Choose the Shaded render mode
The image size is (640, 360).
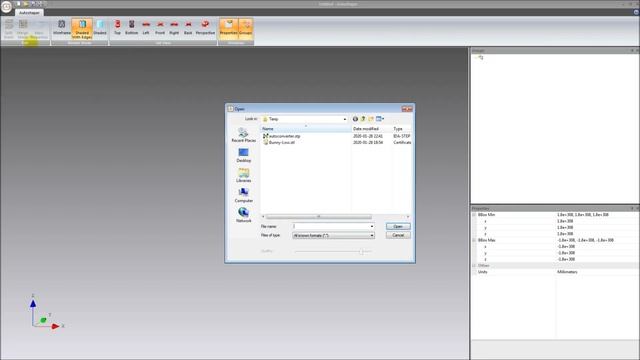(x=100, y=28)
